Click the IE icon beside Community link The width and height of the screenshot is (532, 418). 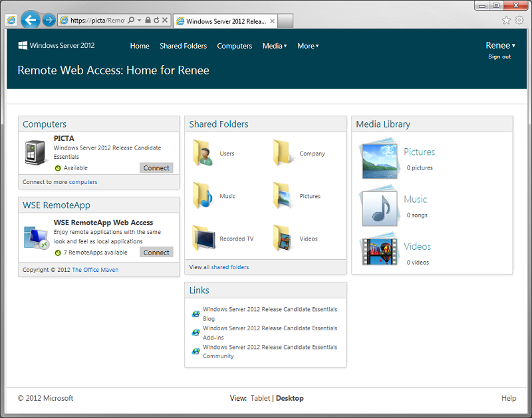196,352
